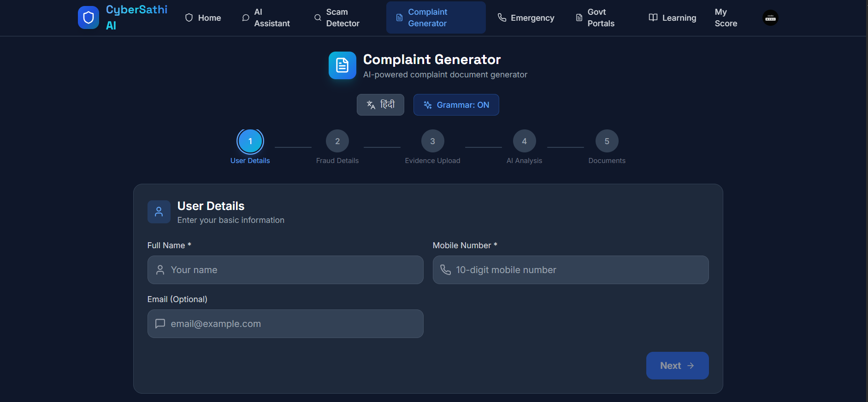Open step 5 Documents

[607, 141]
